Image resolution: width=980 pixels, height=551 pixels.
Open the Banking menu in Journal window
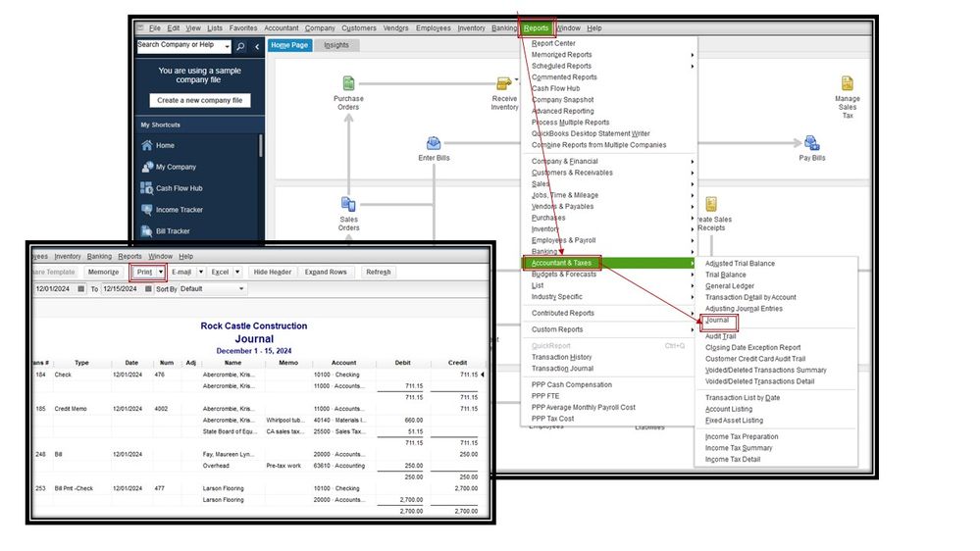(x=99, y=256)
